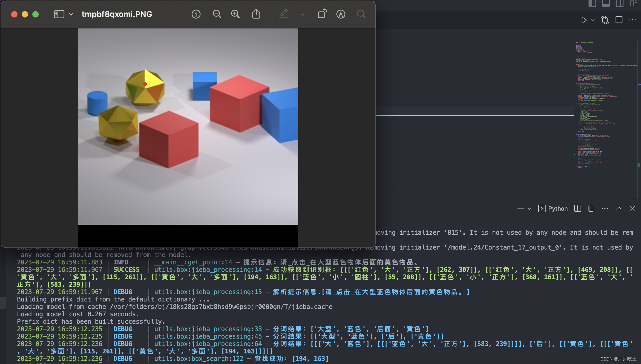Click the 'SUCCESS' log level in terminal
Viewport: 641px width, 364px height.
[126, 270]
